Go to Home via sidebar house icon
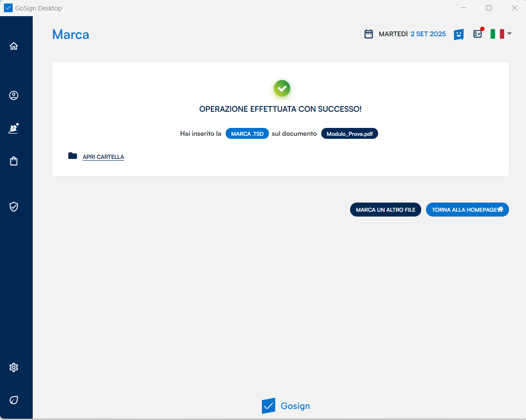526x420 pixels. click(x=14, y=46)
